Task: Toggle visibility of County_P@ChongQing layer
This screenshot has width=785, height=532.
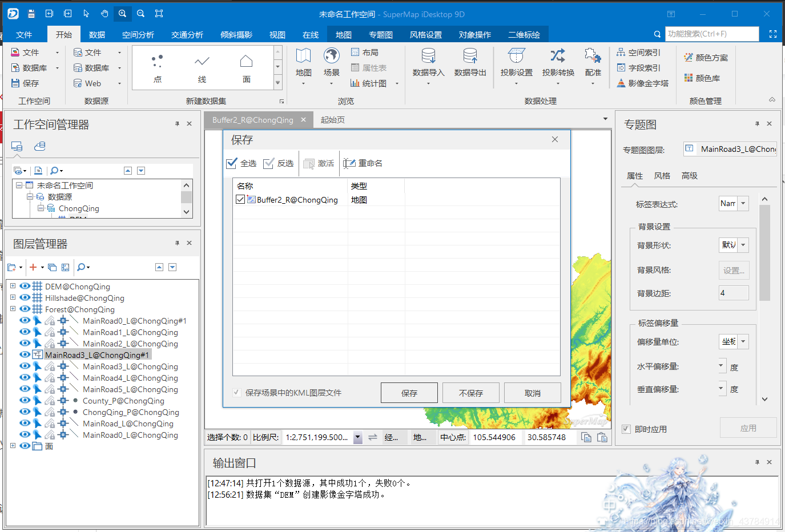Action: 25,400
